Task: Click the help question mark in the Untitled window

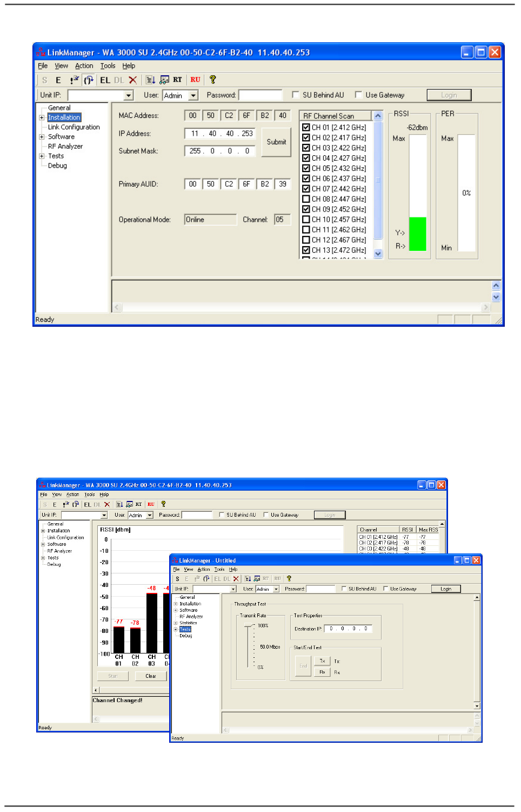Action: [x=289, y=578]
